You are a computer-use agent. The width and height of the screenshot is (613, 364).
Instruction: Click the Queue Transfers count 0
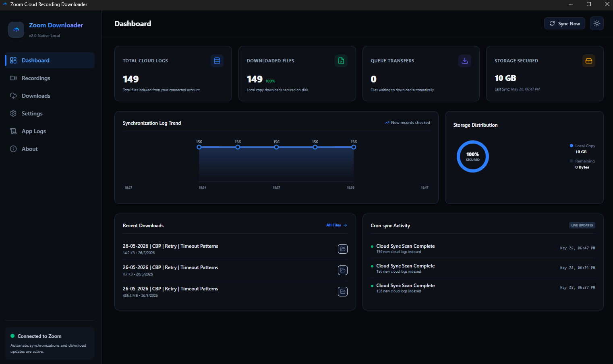(373, 79)
